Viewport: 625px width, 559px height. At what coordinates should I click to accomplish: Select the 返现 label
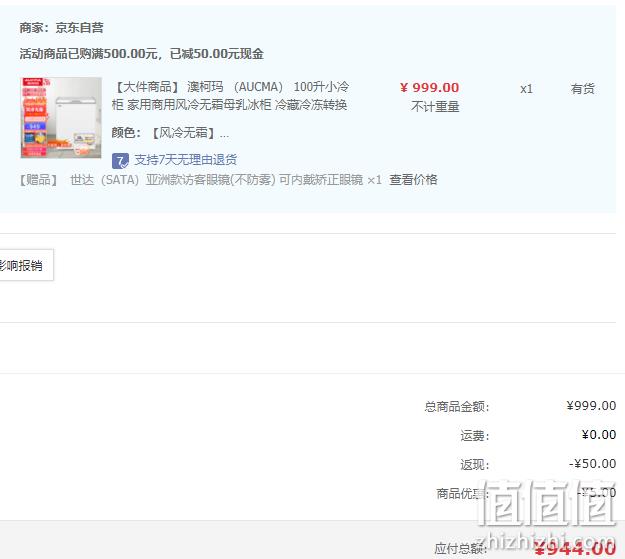pyautogui.click(x=475, y=465)
